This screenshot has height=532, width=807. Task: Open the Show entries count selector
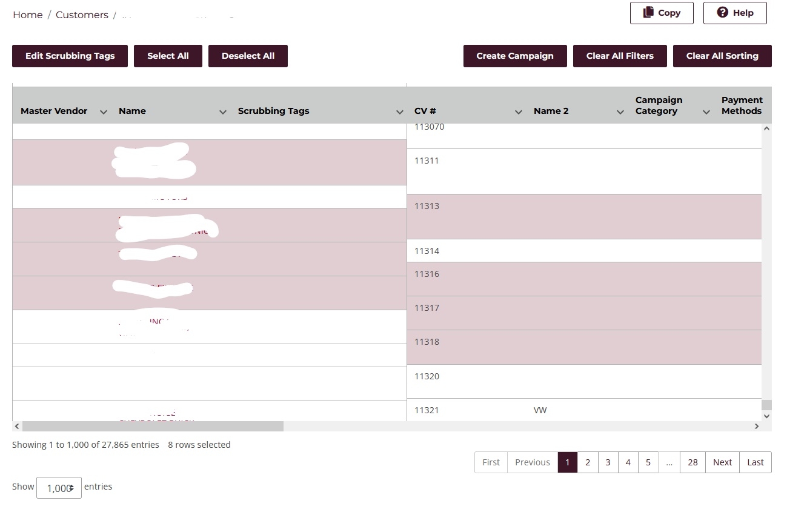(x=59, y=487)
